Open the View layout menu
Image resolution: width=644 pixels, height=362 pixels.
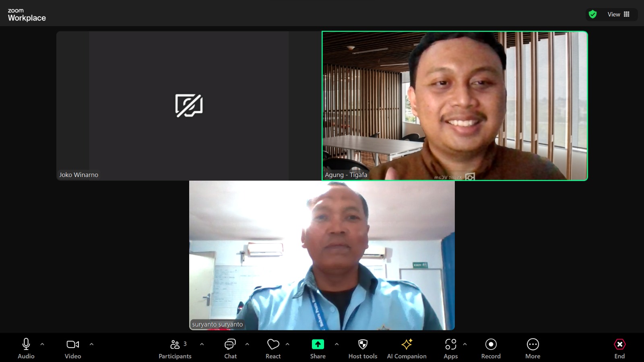[618, 14]
